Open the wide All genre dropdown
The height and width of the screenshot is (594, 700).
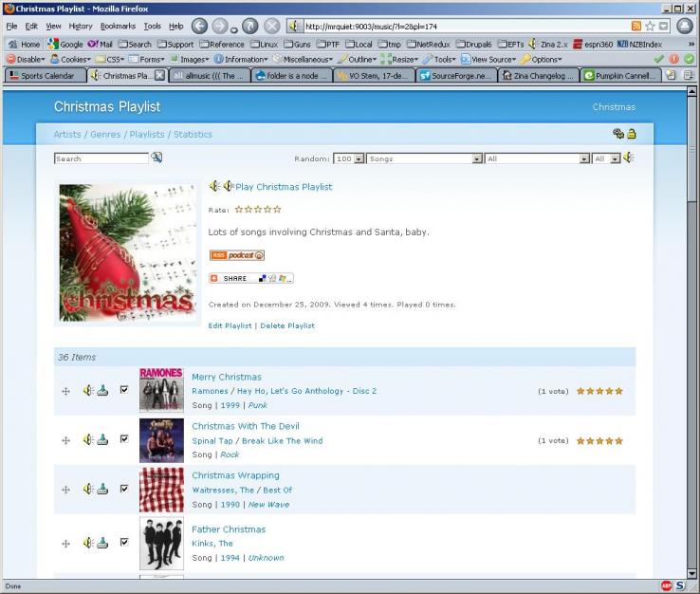537,158
